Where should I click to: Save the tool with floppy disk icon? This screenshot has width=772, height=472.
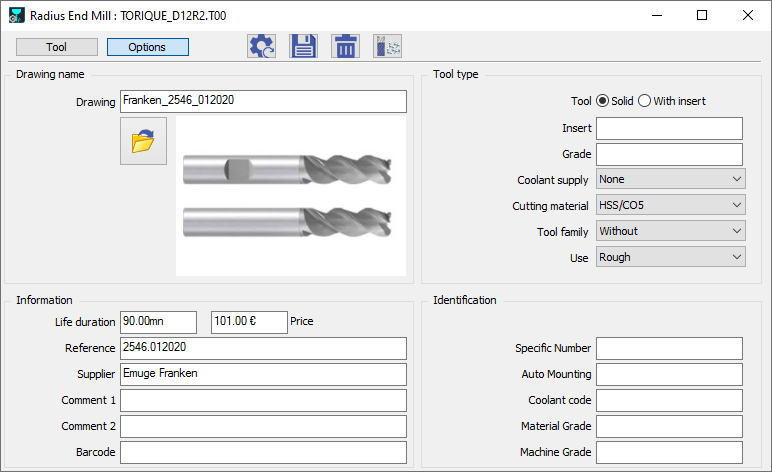tap(303, 46)
